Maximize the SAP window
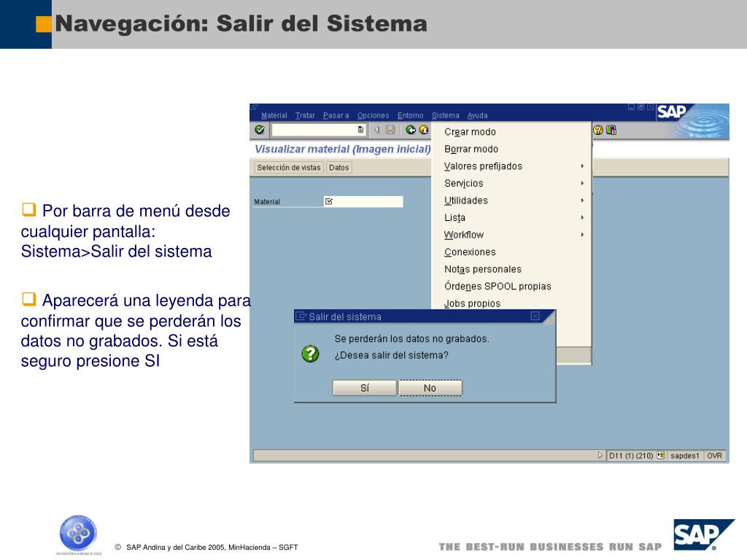The image size is (747, 560). [641, 107]
